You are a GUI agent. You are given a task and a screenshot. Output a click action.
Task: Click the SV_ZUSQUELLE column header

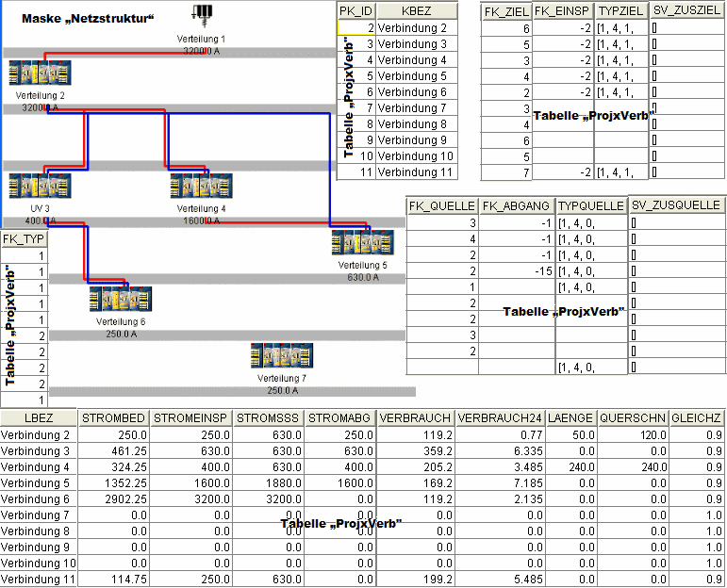point(677,204)
